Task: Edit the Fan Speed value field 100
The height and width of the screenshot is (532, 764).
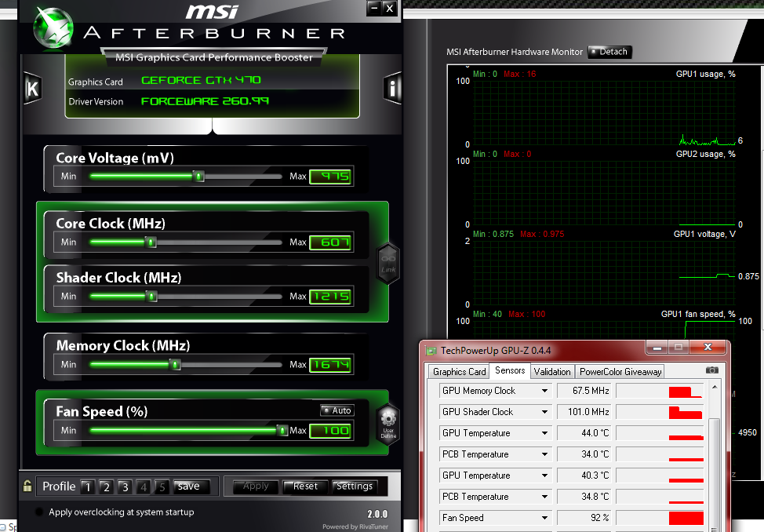Action: (331, 430)
